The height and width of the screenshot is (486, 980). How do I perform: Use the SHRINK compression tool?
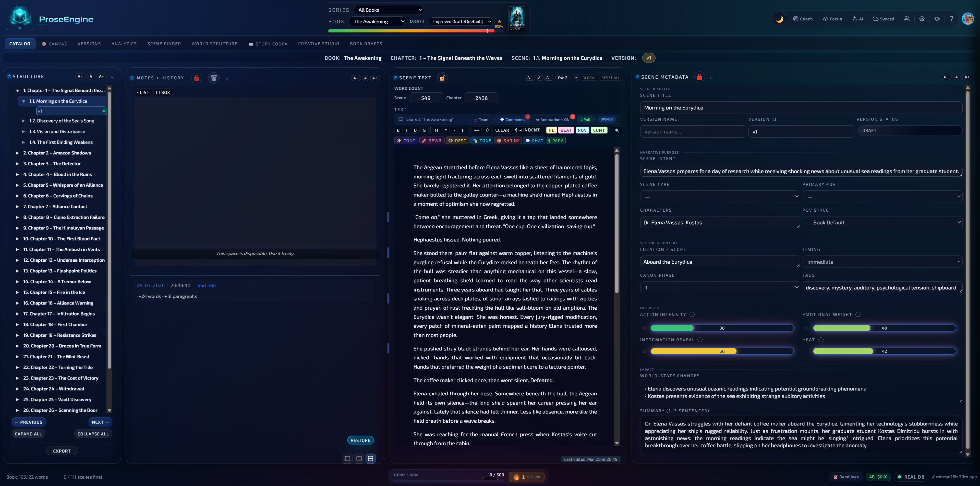click(508, 140)
